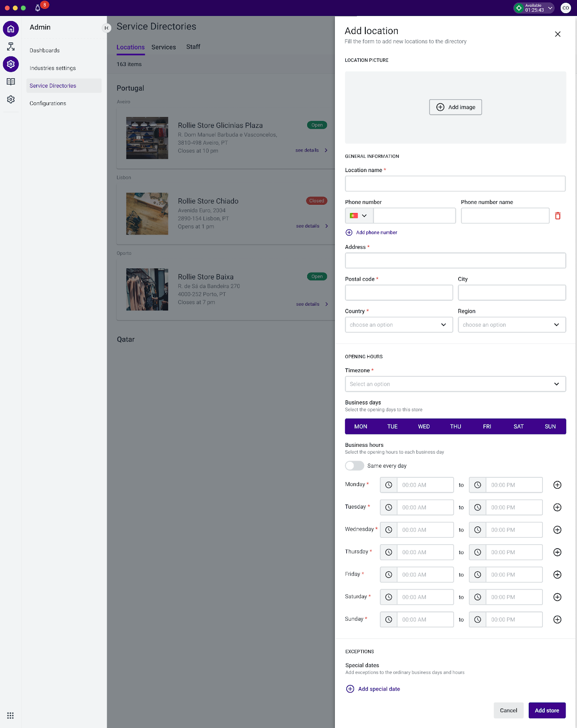
Task: Click the Friday closing time clock icon
Action: click(x=478, y=575)
